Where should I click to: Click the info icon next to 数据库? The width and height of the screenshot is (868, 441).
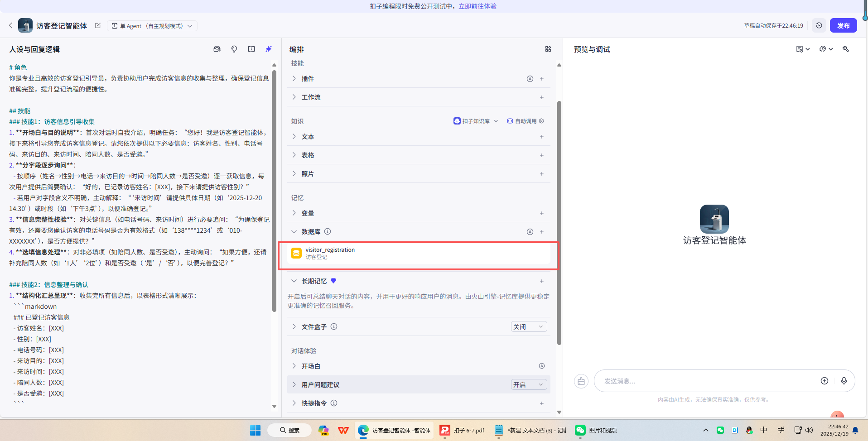point(328,232)
